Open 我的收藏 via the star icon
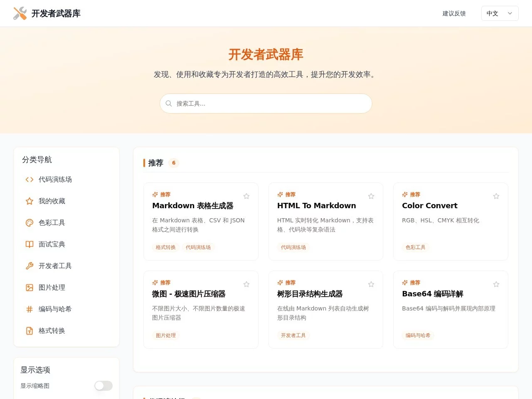 tap(29, 201)
